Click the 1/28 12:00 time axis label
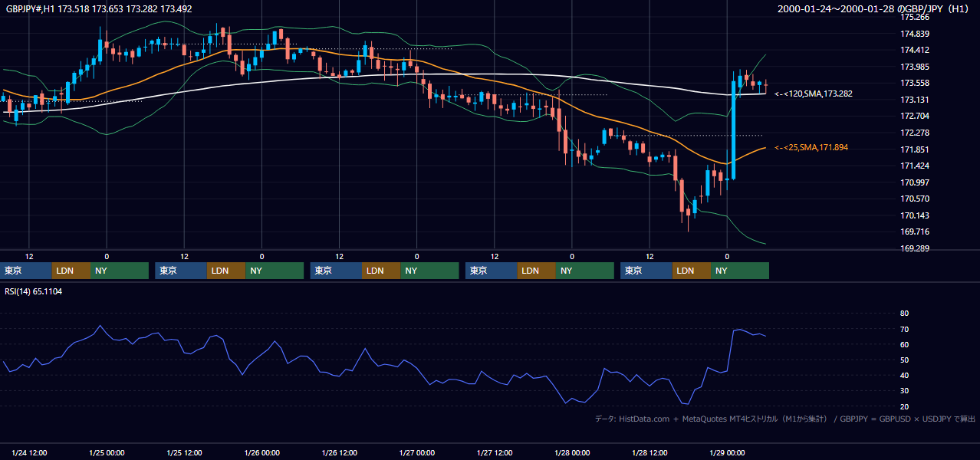The height and width of the screenshot is (460, 980). tap(649, 453)
